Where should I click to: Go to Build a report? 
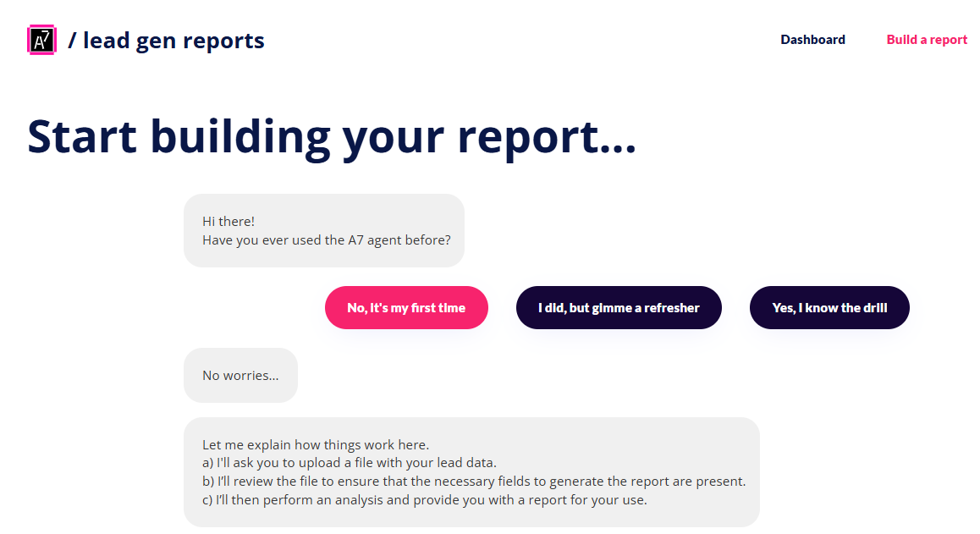927,40
